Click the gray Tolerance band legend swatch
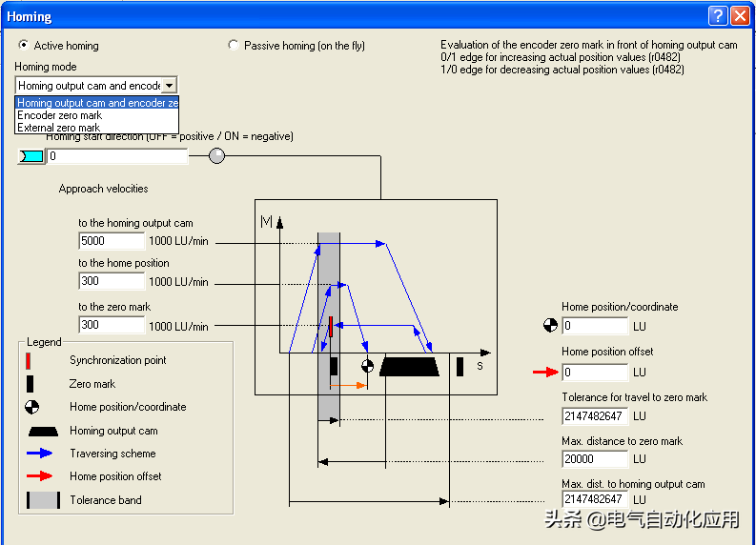 (44, 500)
